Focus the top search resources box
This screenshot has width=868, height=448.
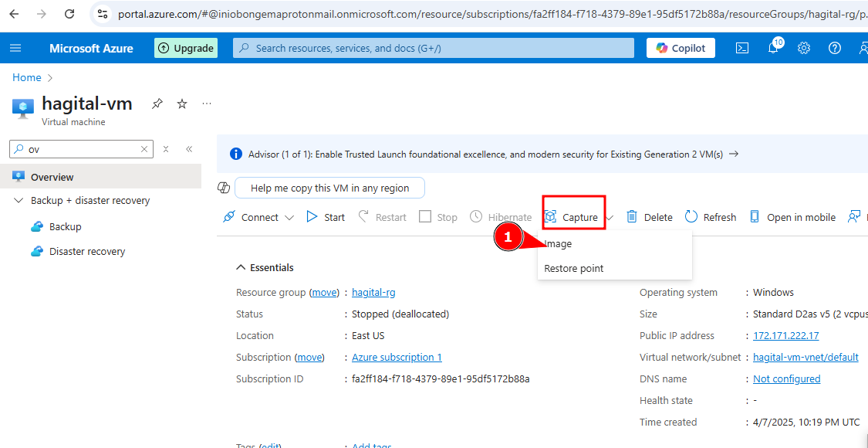434,48
